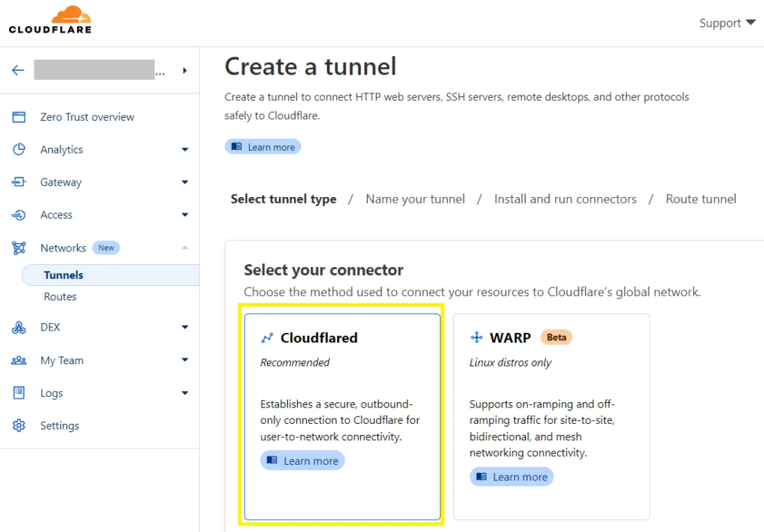Go to Install and run connectors step

point(566,199)
